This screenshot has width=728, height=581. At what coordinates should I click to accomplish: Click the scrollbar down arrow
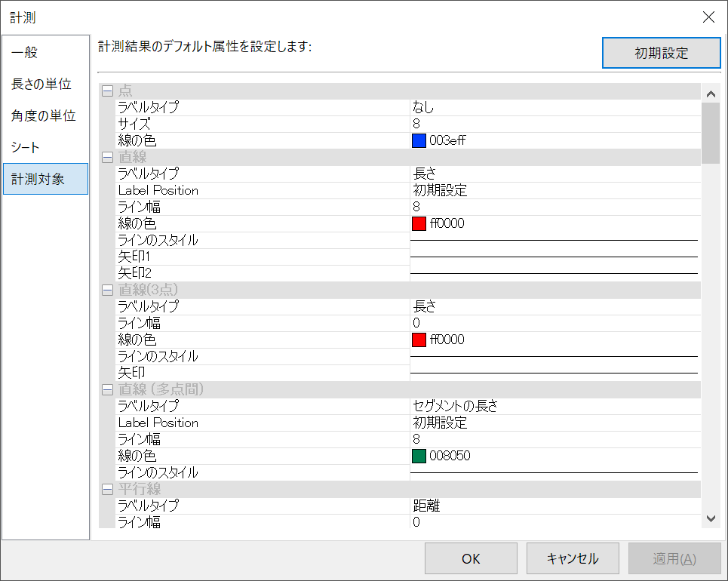(711, 519)
